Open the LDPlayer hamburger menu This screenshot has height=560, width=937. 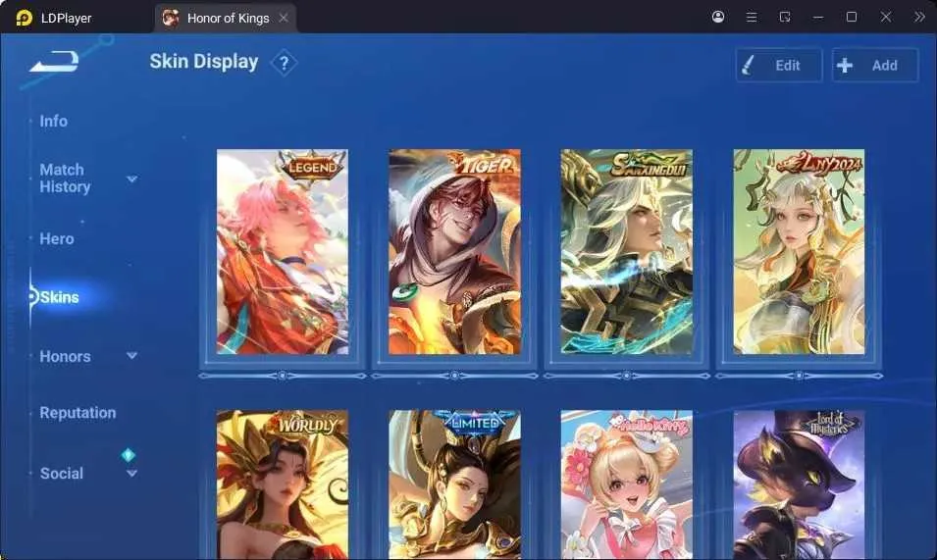click(752, 17)
